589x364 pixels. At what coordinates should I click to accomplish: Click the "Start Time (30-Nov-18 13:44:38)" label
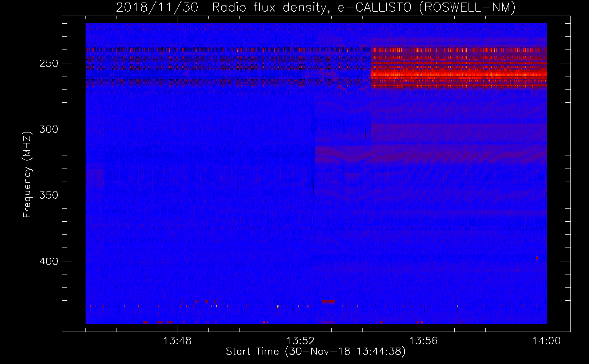[x=316, y=352]
